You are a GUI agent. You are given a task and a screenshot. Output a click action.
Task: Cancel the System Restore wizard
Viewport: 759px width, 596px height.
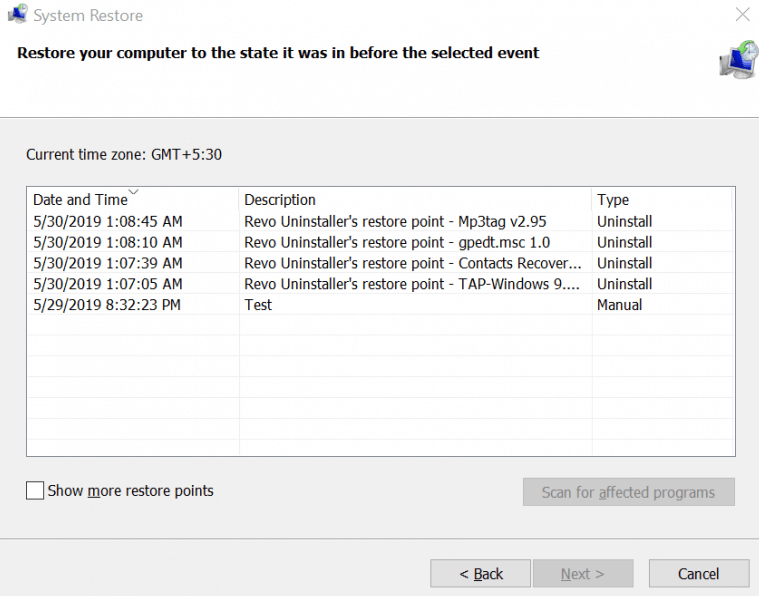tap(698, 574)
